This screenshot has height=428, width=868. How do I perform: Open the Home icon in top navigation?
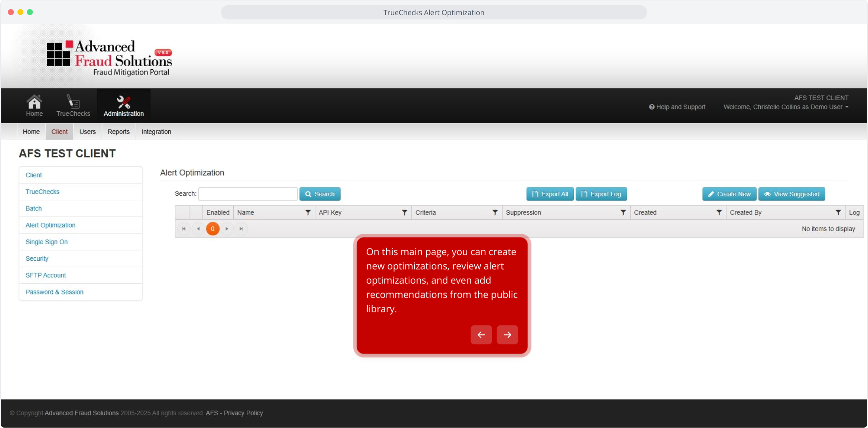click(34, 105)
